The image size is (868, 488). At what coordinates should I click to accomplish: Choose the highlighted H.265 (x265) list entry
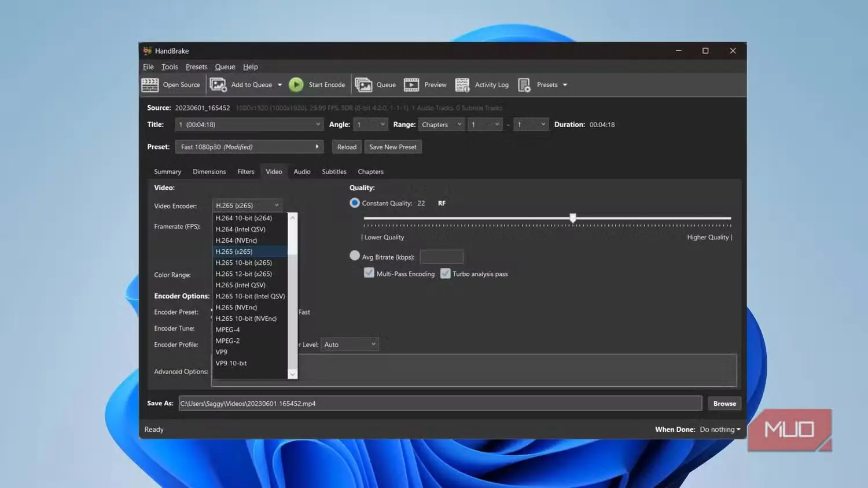pyautogui.click(x=250, y=252)
